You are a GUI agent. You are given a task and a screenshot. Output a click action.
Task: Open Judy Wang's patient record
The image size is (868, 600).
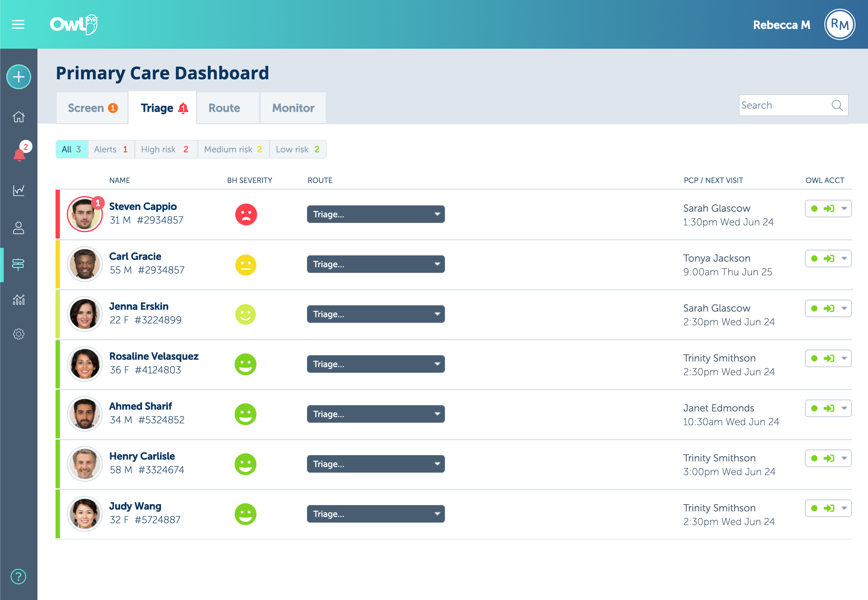[135, 506]
